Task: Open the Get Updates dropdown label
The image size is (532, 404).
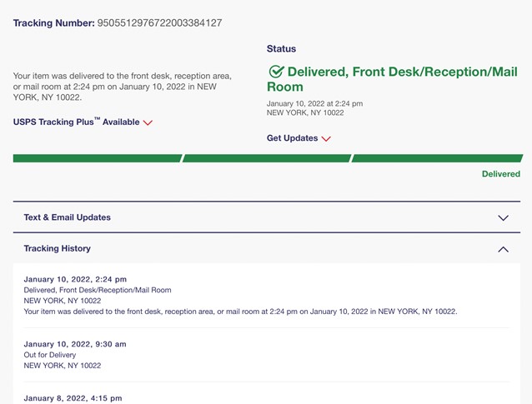Action: [x=292, y=138]
